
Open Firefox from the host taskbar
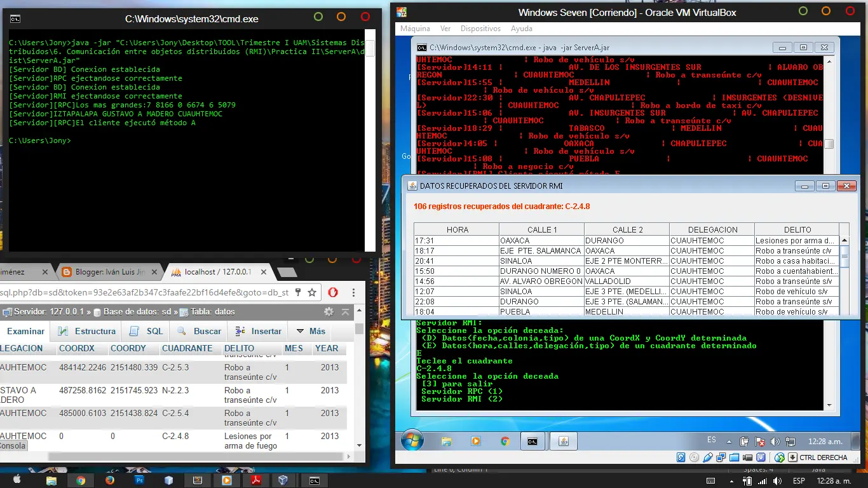pyautogui.click(x=109, y=480)
